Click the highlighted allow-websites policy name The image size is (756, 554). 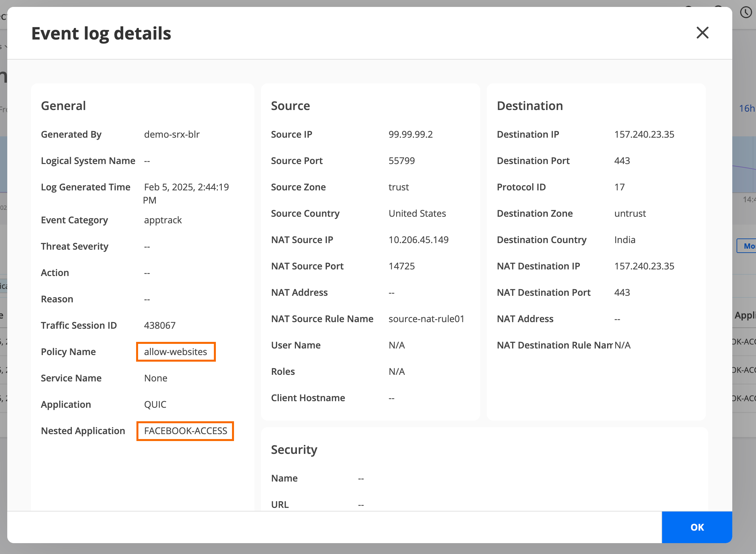176,352
